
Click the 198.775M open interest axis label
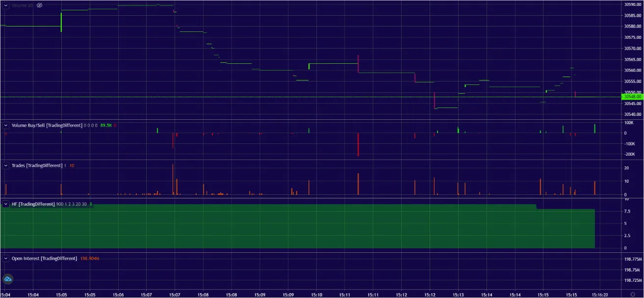633,259
